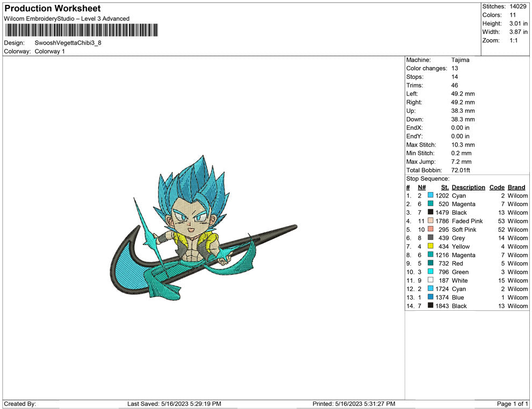Image resolution: width=532 pixels, height=409 pixels.
Task: Click the Color changes value '13'
Action: coord(455,69)
